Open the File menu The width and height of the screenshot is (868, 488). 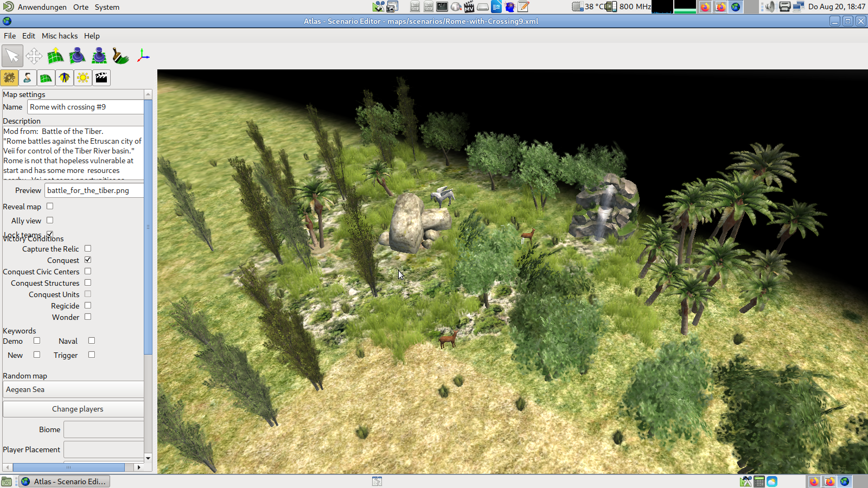pos(10,36)
